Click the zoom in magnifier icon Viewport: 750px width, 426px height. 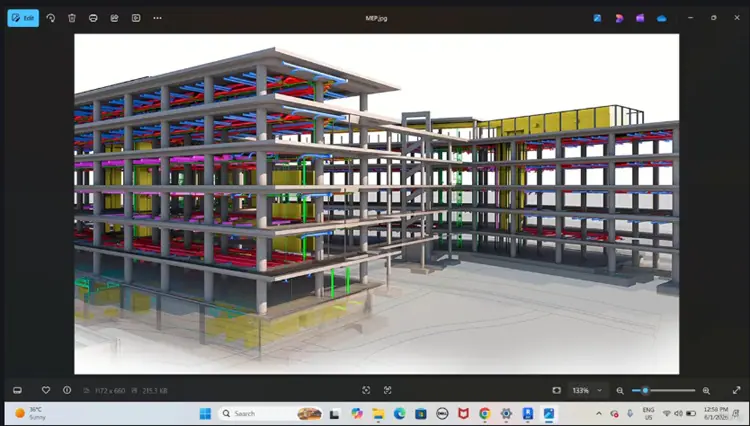click(706, 391)
